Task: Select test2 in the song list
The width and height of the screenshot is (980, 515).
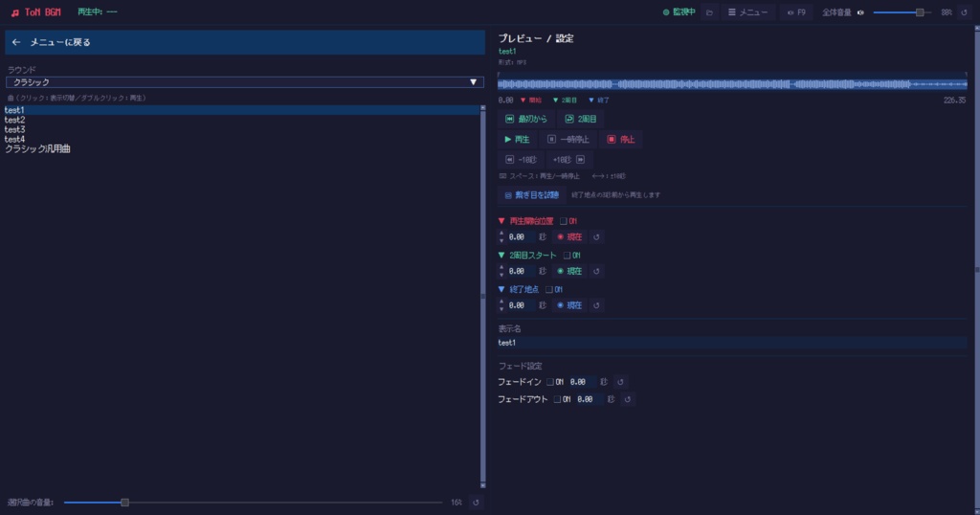Action: tap(241, 120)
